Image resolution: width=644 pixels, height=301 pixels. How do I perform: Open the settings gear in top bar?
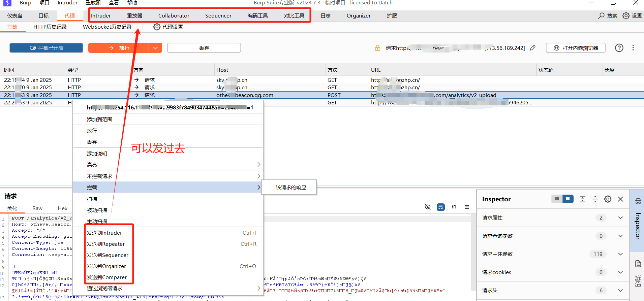(626, 16)
